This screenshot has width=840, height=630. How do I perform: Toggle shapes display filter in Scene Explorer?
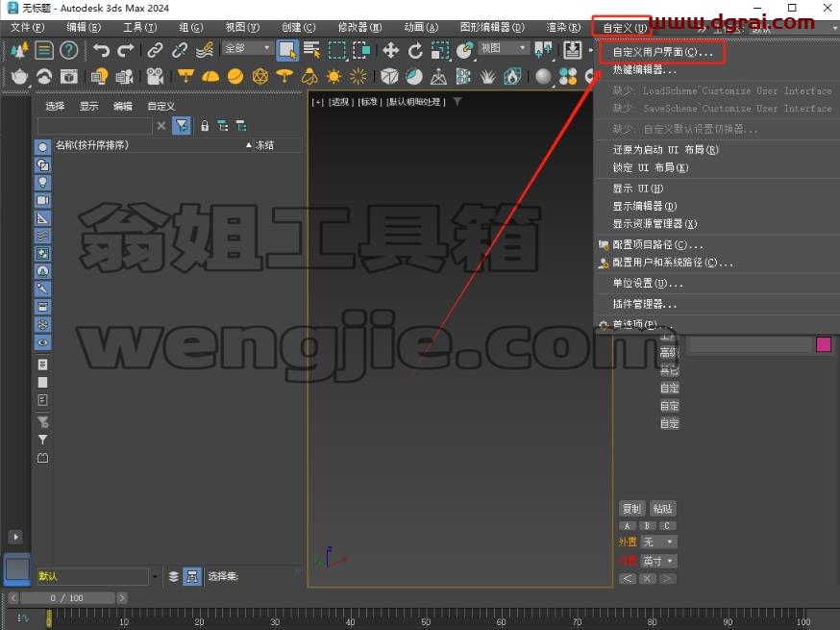click(x=43, y=164)
